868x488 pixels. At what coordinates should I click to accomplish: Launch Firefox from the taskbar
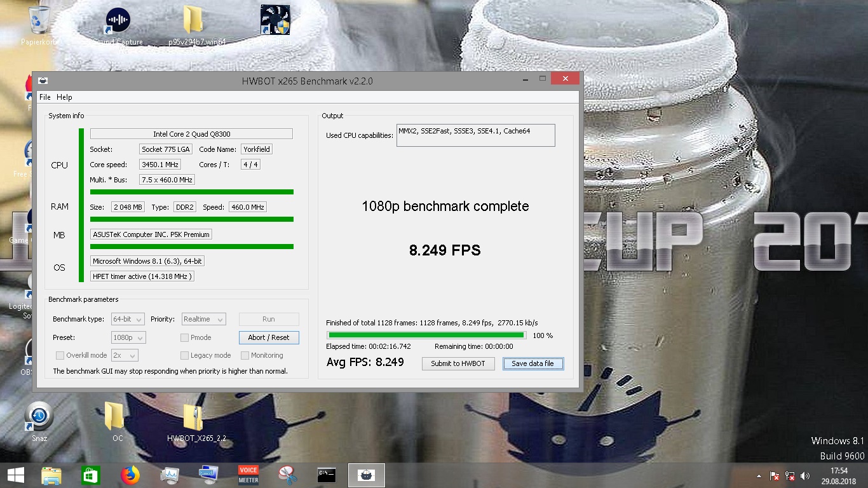(130, 475)
